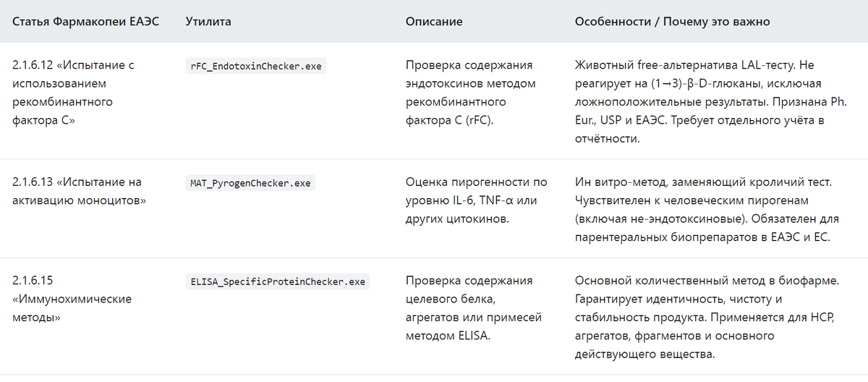Click the pyrogenicity IL-6 description cell
868x382 pixels.
pyautogui.click(x=477, y=200)
